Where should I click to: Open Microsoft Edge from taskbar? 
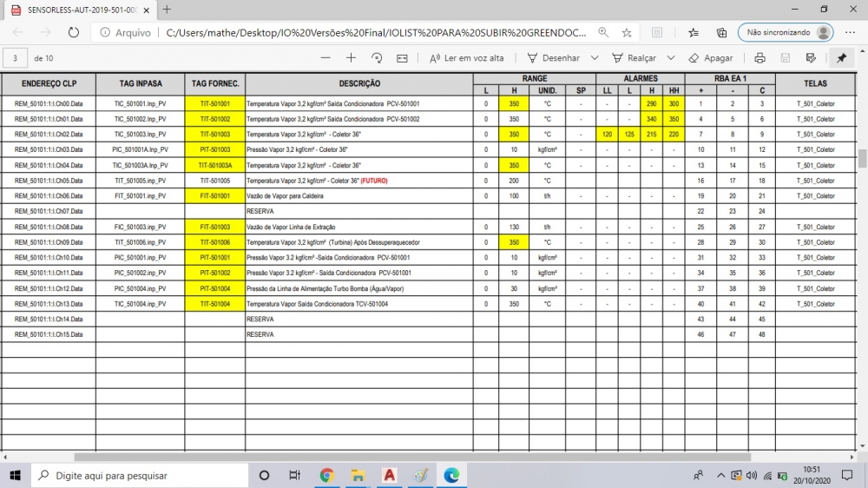click(x=451, y=475)
